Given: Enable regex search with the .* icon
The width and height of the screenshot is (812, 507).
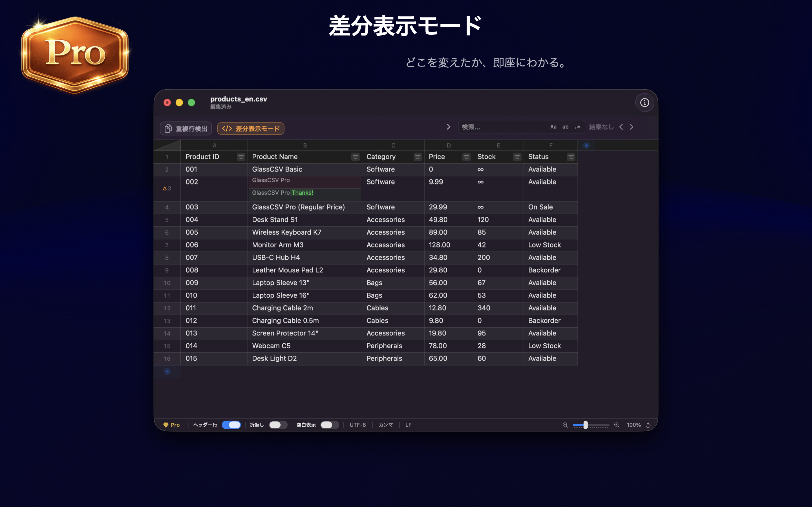Looking at the screenshot, I should 577,127.
